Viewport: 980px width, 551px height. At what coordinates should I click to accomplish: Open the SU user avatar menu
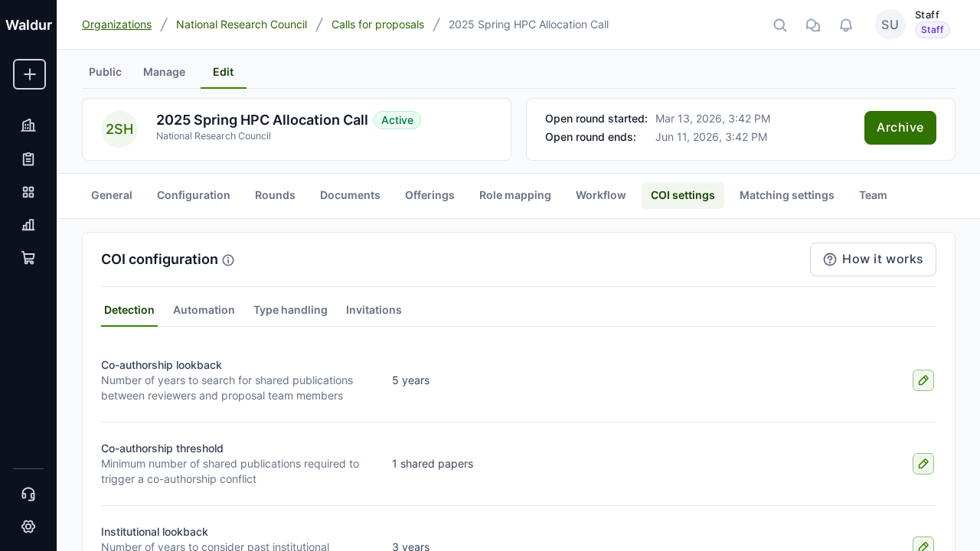[x=890, y=24]
